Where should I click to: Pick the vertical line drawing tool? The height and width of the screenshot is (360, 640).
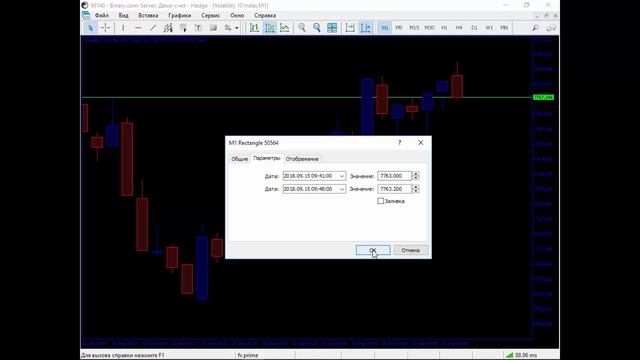click(x=123, y=28)
